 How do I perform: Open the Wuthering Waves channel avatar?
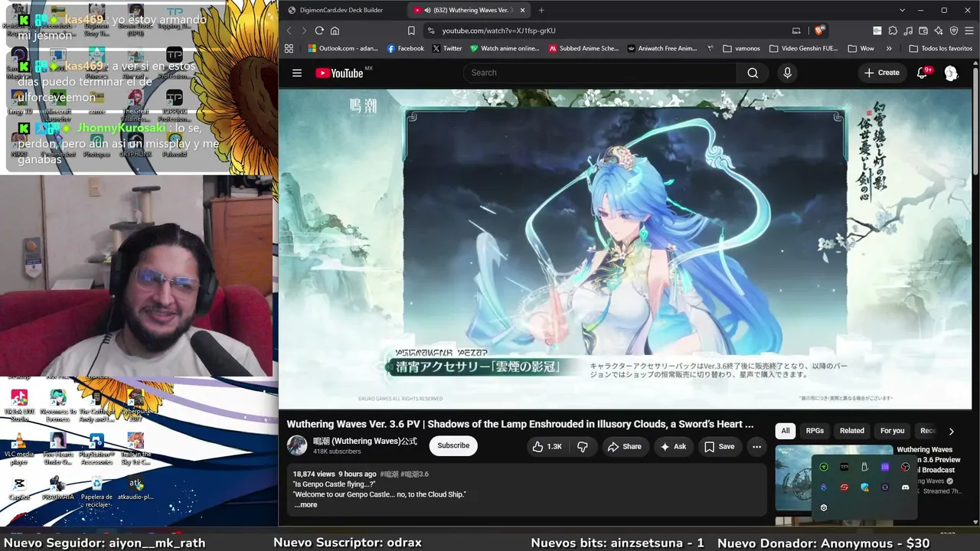click(x=297, y=445)
